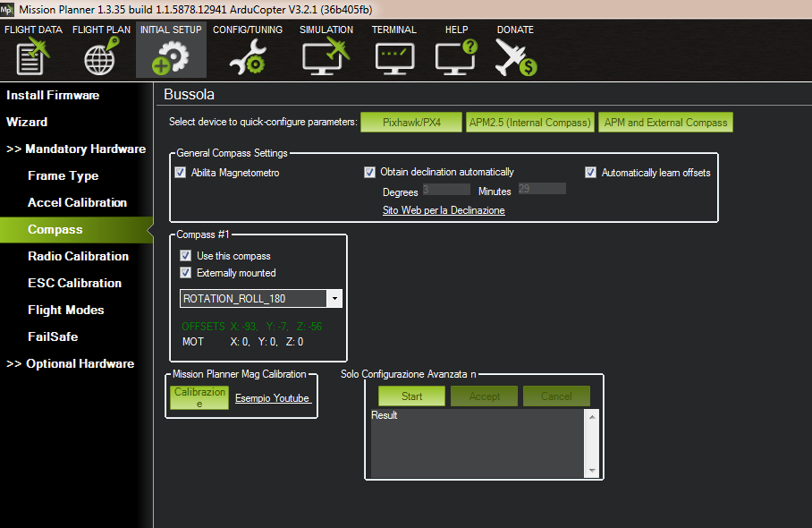
Task: Click the Calibrazione mag calibration button
Action: 199,397
